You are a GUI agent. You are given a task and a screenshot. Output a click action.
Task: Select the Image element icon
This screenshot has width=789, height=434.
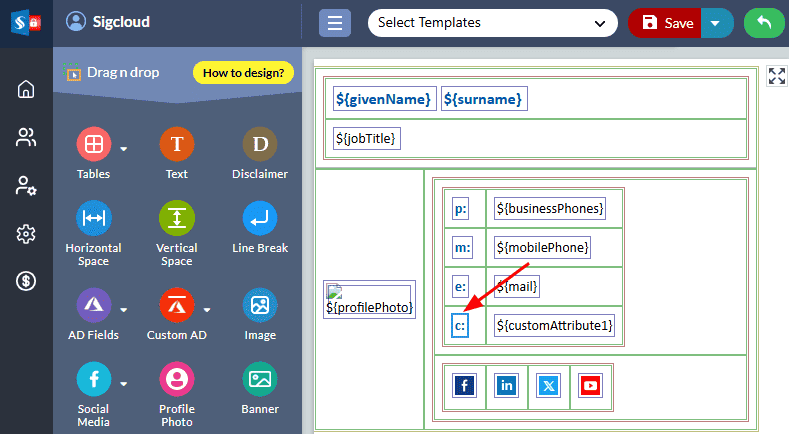coord(260,305)
